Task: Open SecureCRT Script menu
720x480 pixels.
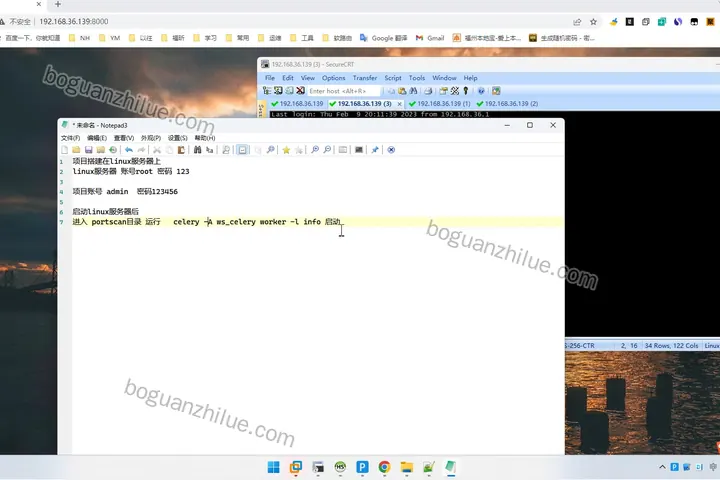Action: tap(393, 78)
